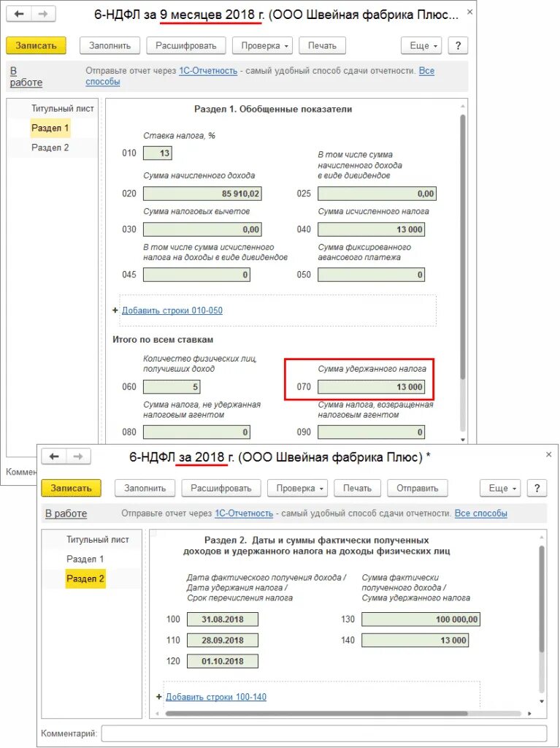Click Все способы link in 2018 window

click(x=481, y=514)
